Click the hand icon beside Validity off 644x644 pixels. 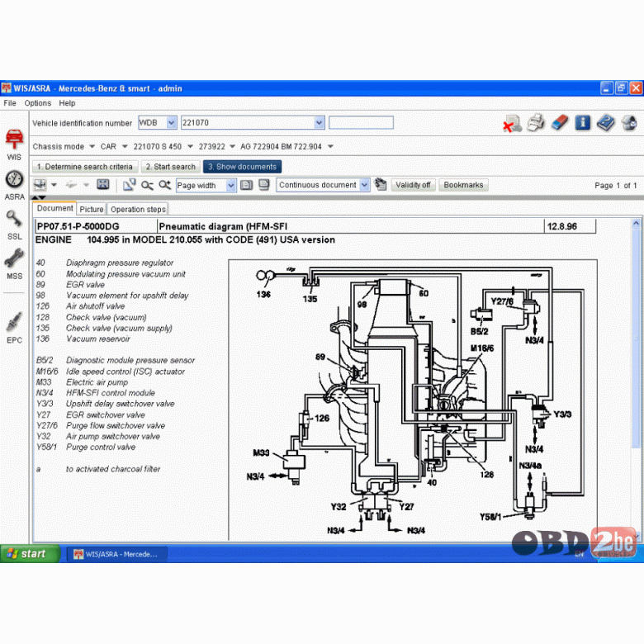[381, 184]
